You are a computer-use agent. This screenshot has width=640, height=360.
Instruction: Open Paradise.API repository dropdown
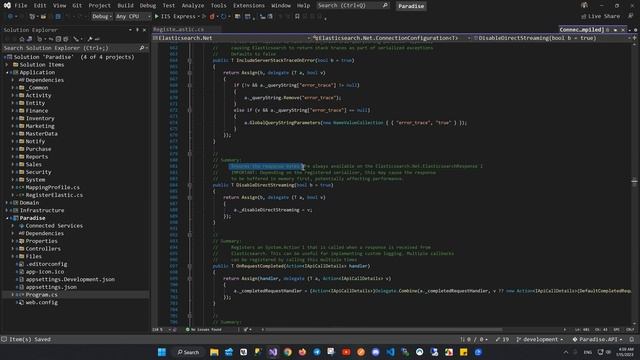pyautogui.click(x=597, y=339)
